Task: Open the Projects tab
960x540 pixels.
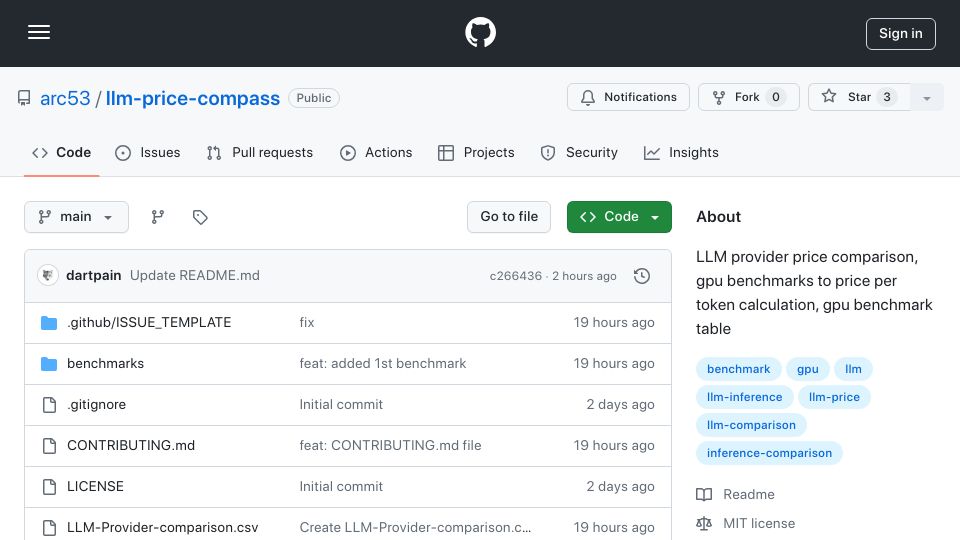Action: click(476, 152)
